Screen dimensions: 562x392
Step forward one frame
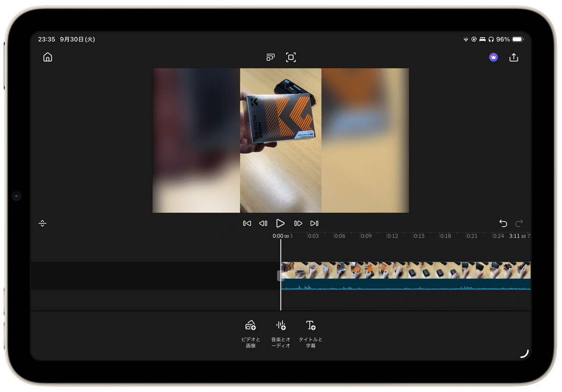[298, 223]
